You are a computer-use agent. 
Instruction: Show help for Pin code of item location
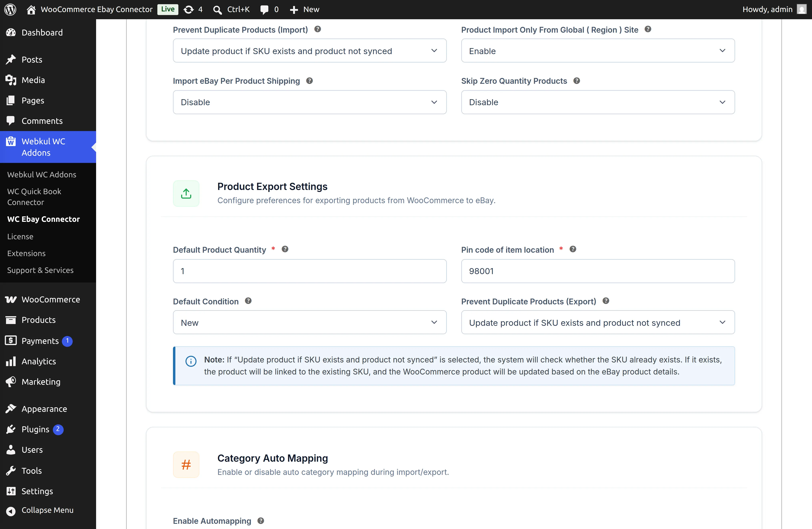tap(573, 249)
